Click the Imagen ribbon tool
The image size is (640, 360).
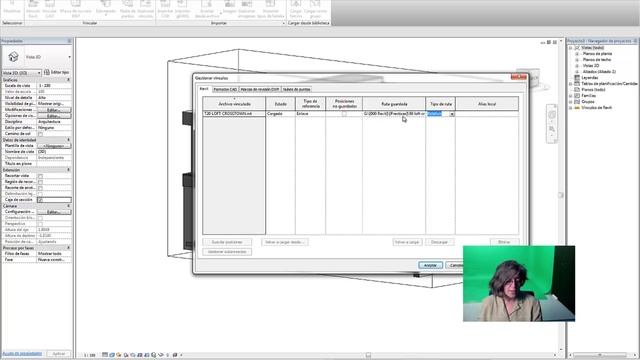pos(229,8)
